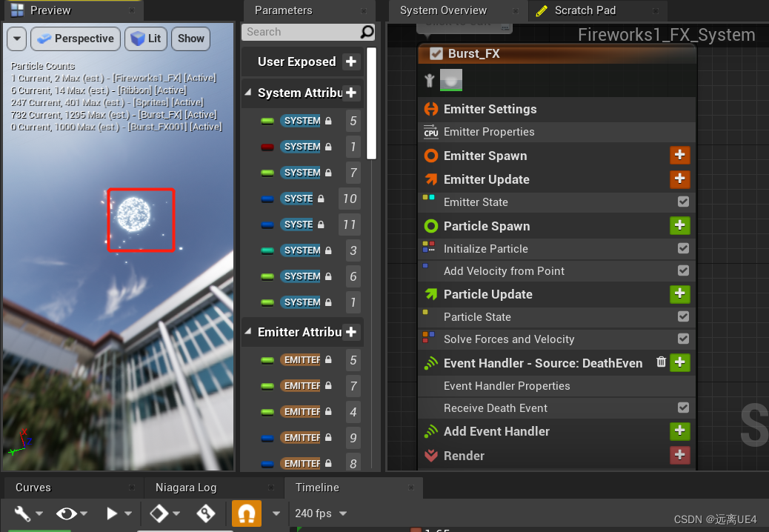Focus the Parameters search field
Image resolution: width=769 pixels, height=532 pixels.
coord(301,32)
